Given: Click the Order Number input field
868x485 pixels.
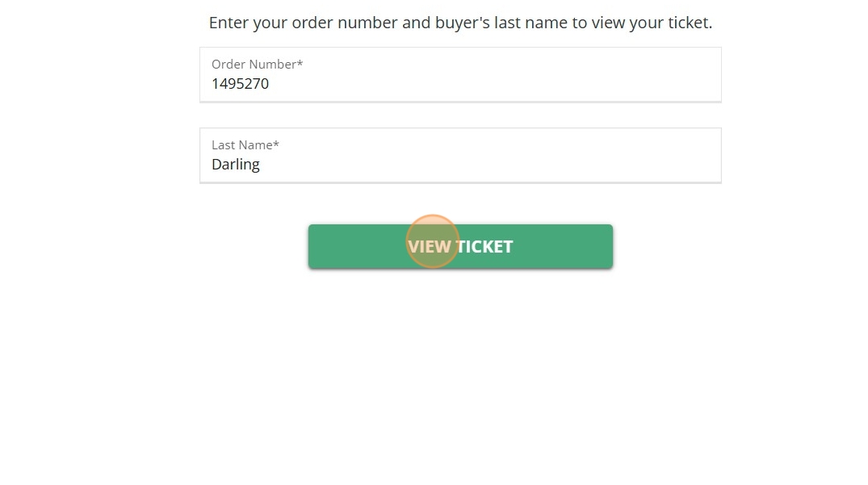Looking at the screenshot, I should (x=460, y=83).
